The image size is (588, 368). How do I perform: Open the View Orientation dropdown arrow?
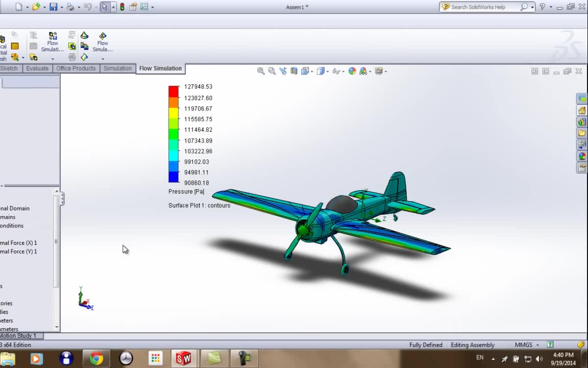click(311, 71)
